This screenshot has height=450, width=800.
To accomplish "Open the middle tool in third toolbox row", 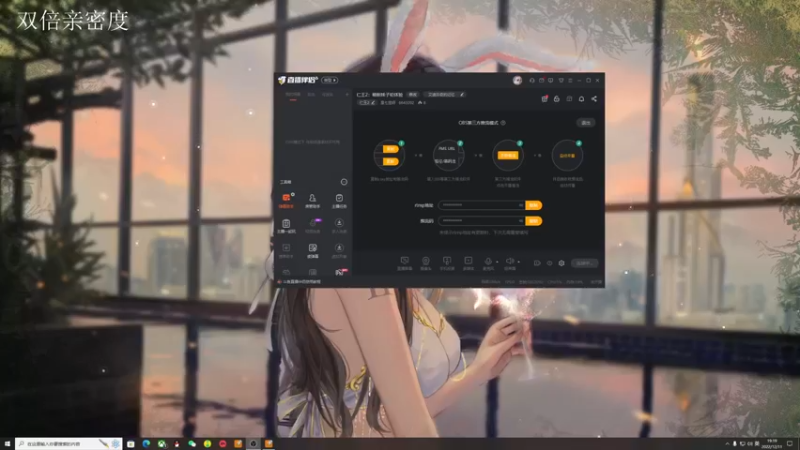I will [x=313, y=251].
